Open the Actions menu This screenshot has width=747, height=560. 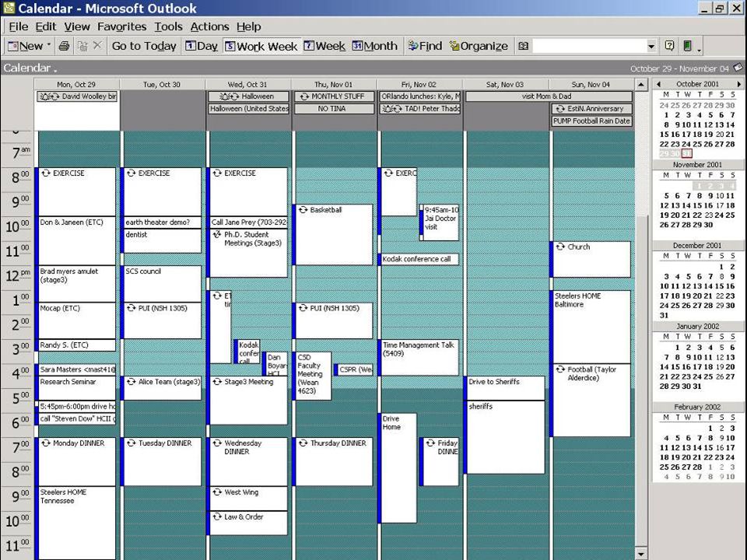pyautogui.click(x=209, y=26)
